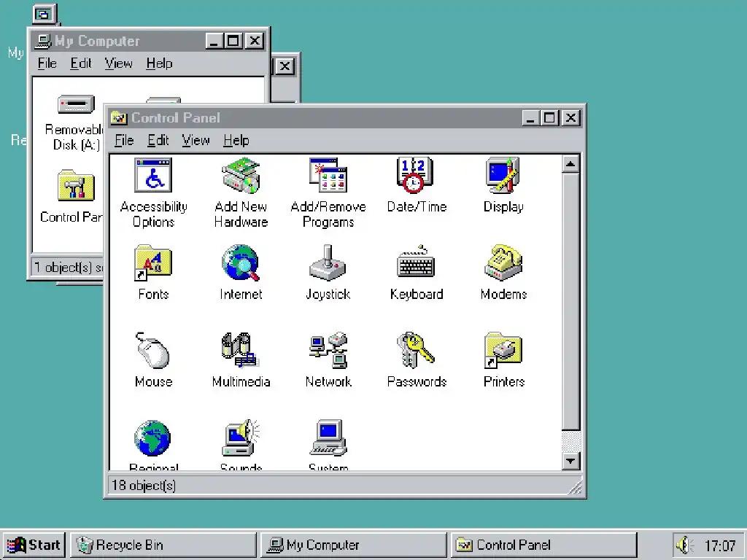Open the Joystick icon
This screenshot has width=747, height=560.
pos(328,262)
